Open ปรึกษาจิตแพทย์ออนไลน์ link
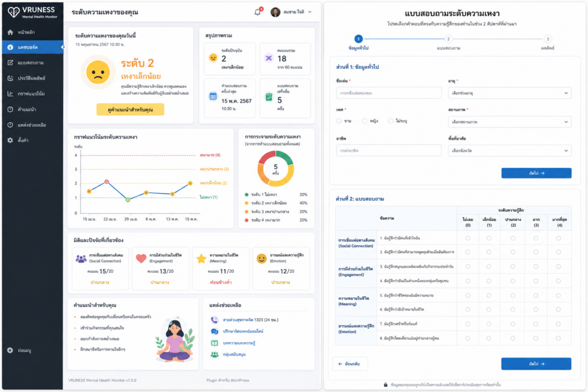The width and height of the screenshot is (588, 392). 243,331
